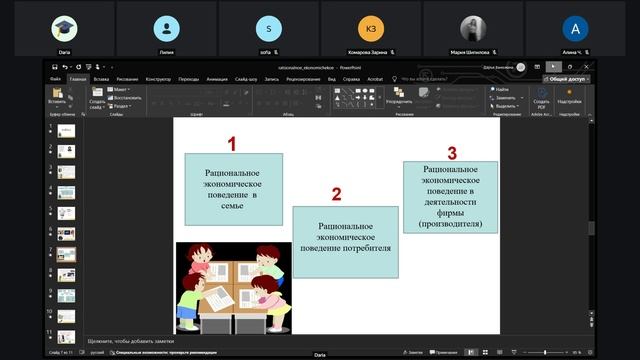Image resolution: width=640 pixels, height=360 pixels.
Task: Click the notes pane placeholder text
Action: 131,341
